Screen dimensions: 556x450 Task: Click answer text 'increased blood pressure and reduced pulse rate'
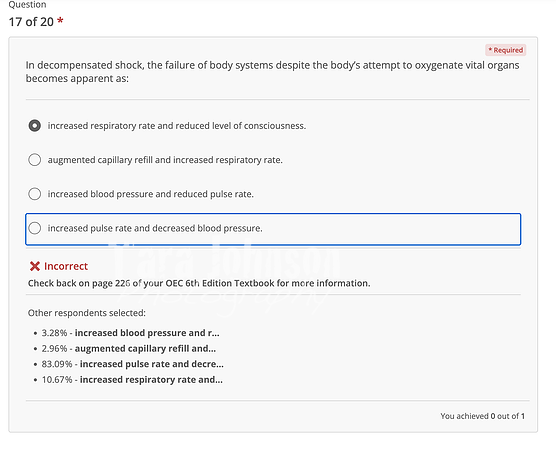pos(151,194)
